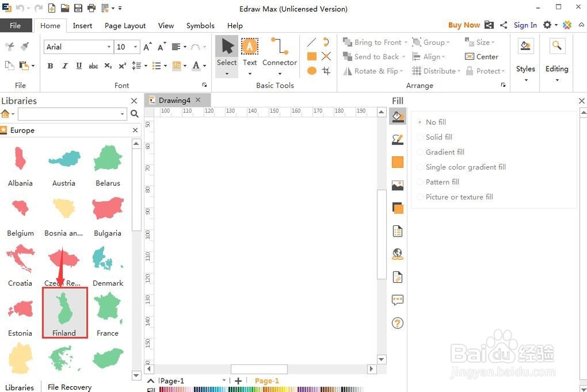Screen dimensions: 587x392
Task: Underline the selected text
Action: click(79, 66)
